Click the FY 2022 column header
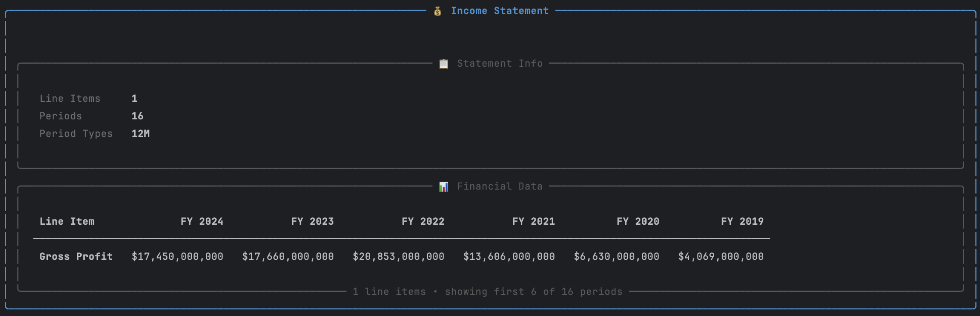The width and height of the screenshot is (980, 316). 423,222
